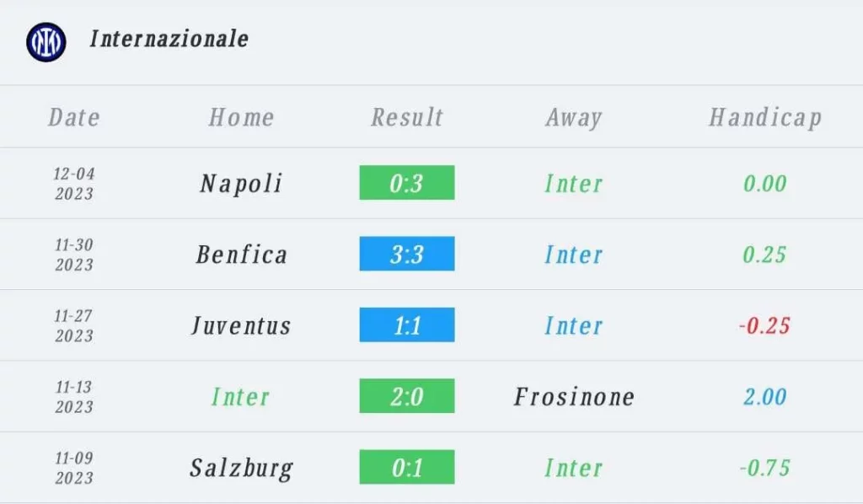Select the -0.75 handicap in Salzburg row
Image resolution: width=863 pixels, height=504 pixels.
[764, 468]
